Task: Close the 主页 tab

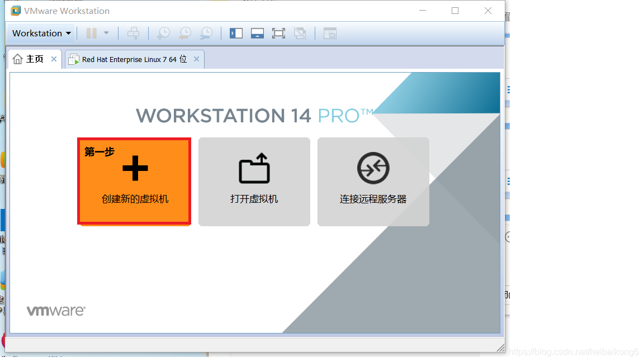Action: coord(54,59)
